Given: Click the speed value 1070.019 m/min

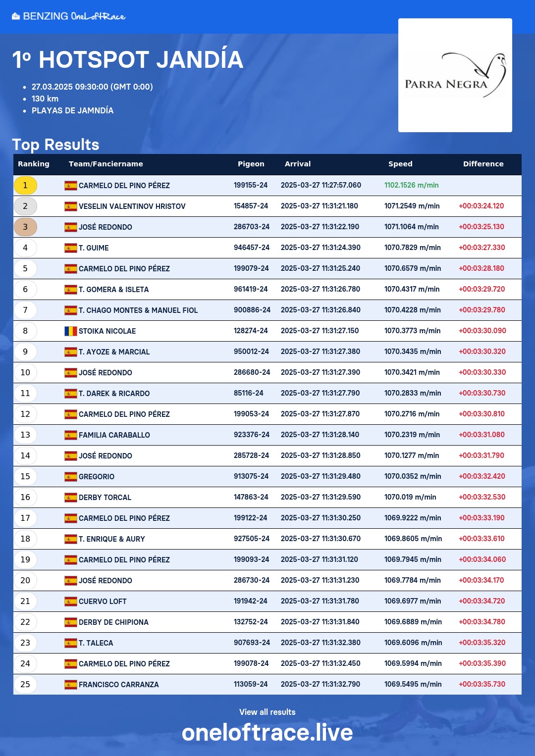Looking at the screenshot, I should coord(410,497).
